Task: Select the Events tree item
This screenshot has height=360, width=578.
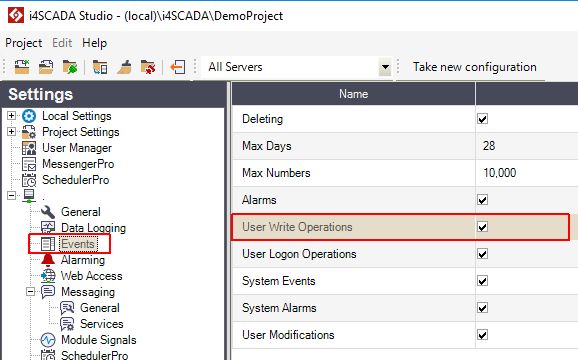Action: click(x=78, y=244)
